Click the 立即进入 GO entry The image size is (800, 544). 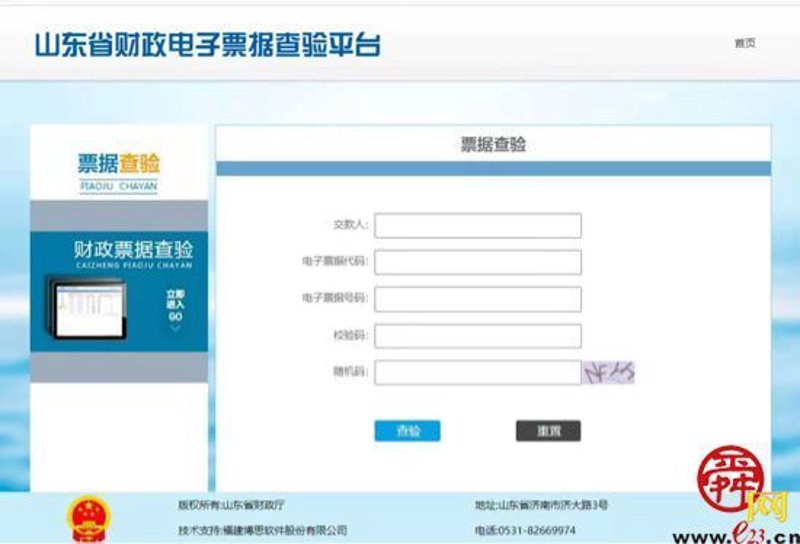point(175,309)
